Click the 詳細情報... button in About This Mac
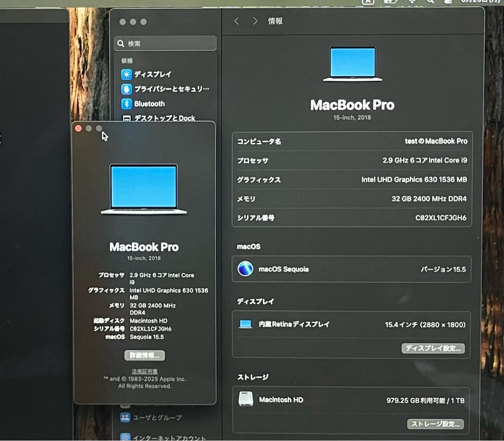Image resolution: width=504 pixels, height=441 pixels. [144, 355]
